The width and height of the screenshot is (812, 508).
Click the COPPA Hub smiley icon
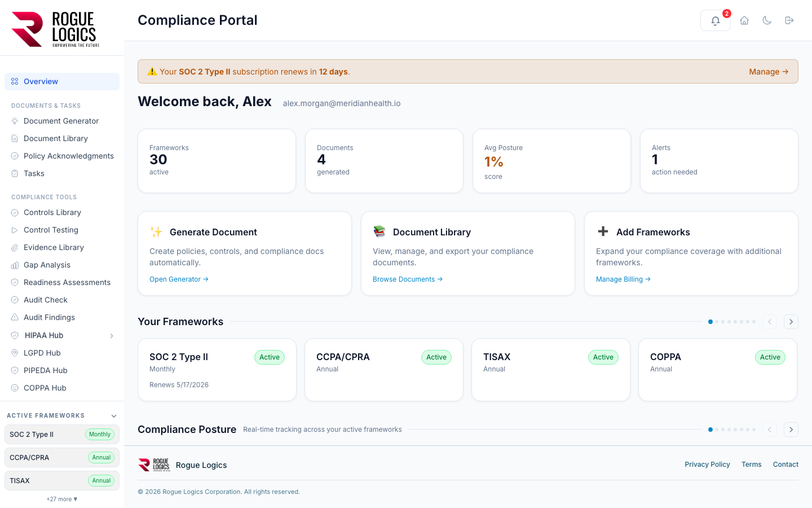15,388
